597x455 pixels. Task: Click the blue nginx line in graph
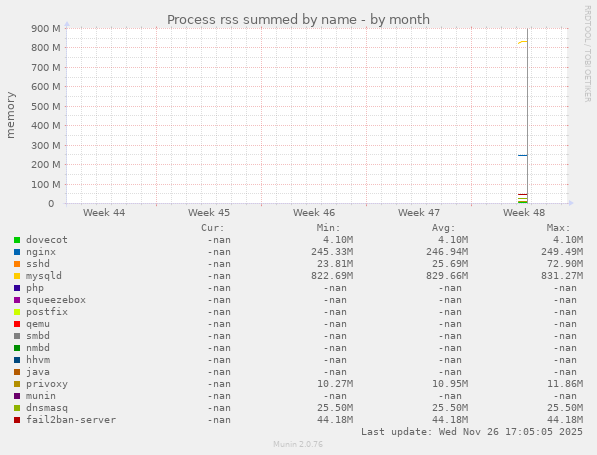(522, 155)
